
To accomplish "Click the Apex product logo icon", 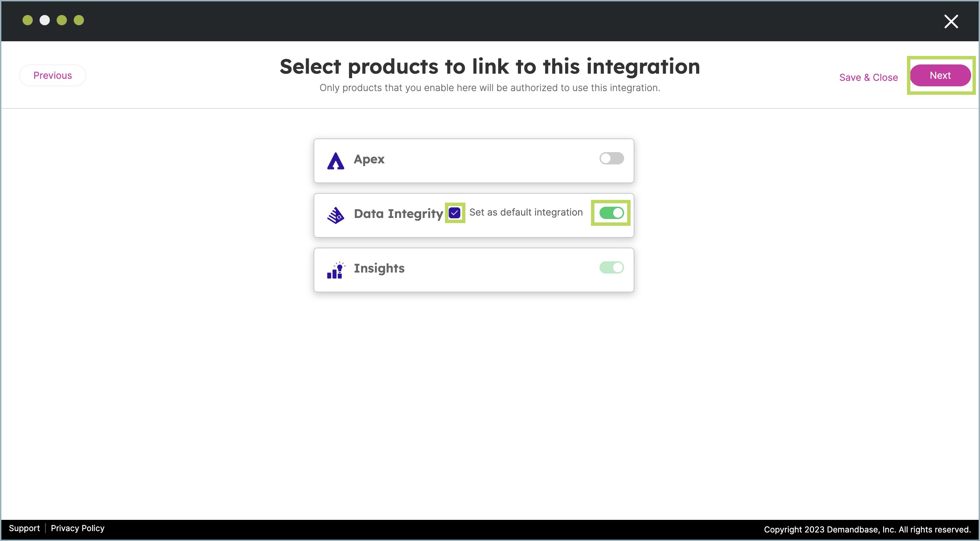I will [x=335, y=161].
